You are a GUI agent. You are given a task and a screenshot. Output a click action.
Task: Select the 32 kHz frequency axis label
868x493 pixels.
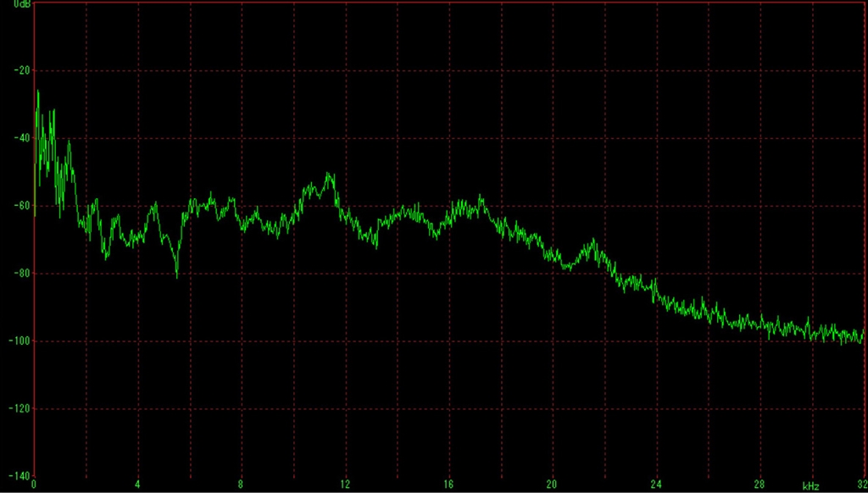(861, 485)
